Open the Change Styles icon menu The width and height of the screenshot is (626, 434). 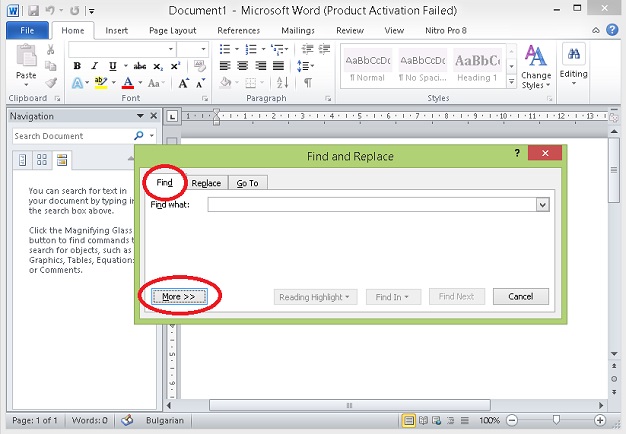point(536,64)
